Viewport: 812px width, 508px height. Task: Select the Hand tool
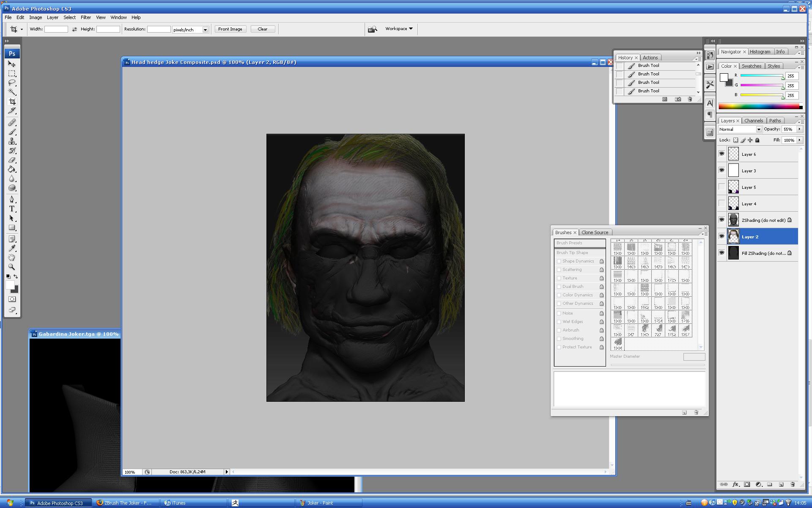click(x=12, y=257)
